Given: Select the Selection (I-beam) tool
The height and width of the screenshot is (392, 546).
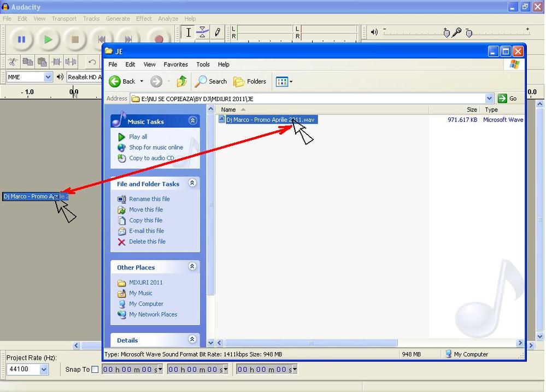Looking at the screenshot, I should [189, 32].
